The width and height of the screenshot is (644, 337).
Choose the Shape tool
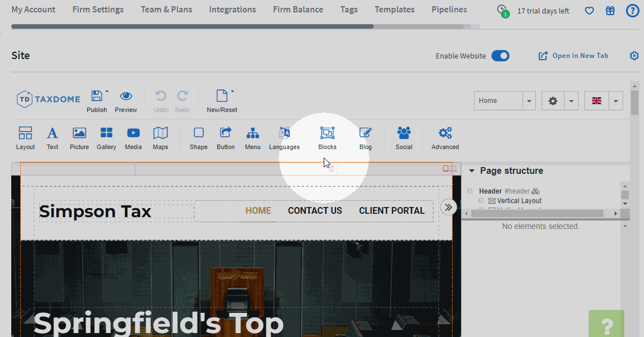point(199,138)
